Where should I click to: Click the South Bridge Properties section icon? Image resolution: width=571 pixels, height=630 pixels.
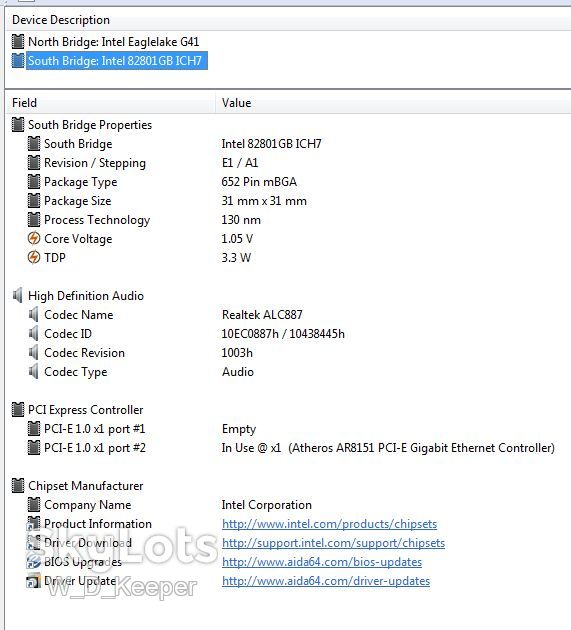(x=18, y=125)
